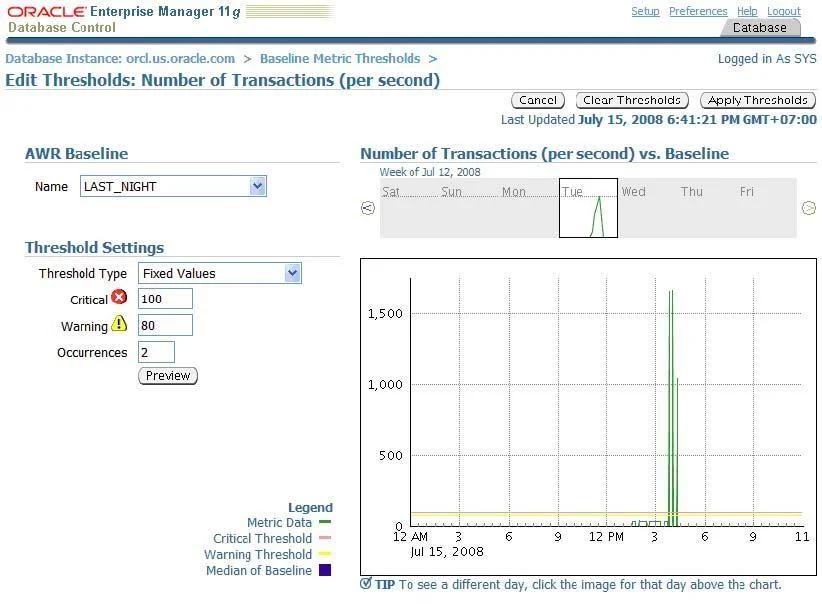Select the Sun day thumbnail
The height and width of the screenshot is (604, 822).
[468, 208]
